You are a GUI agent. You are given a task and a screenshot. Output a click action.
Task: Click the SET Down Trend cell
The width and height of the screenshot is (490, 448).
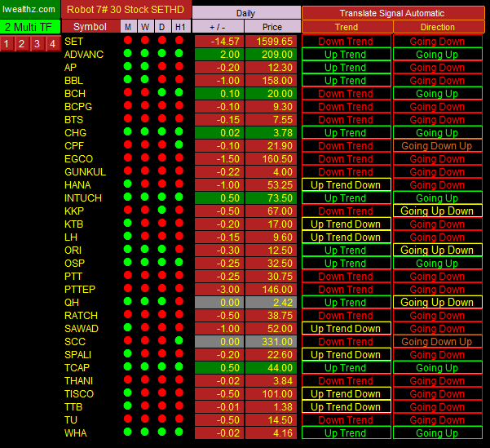(x=347, y=42)
